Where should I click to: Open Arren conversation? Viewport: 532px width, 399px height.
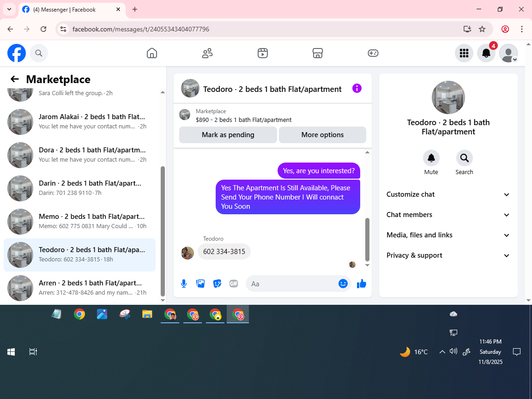(x=80, y=288)
